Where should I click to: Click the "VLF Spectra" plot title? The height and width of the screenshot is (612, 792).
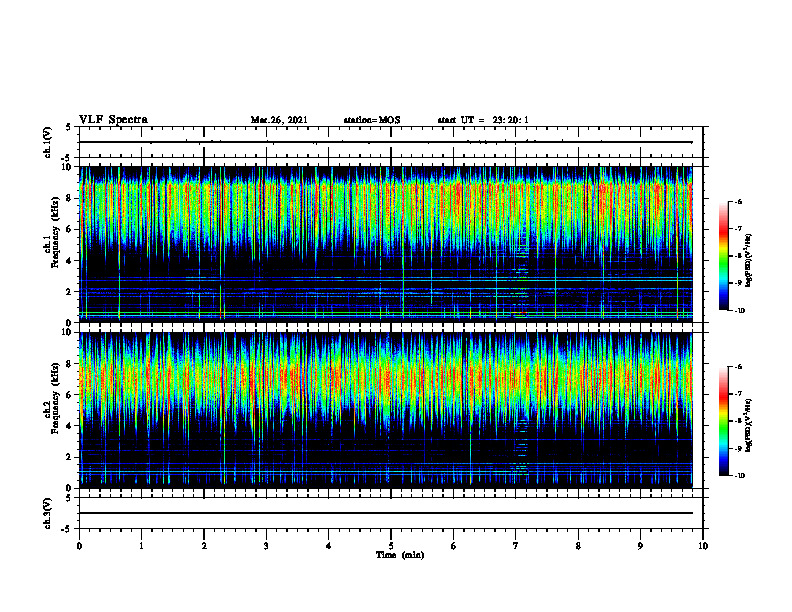coord(113,120)
